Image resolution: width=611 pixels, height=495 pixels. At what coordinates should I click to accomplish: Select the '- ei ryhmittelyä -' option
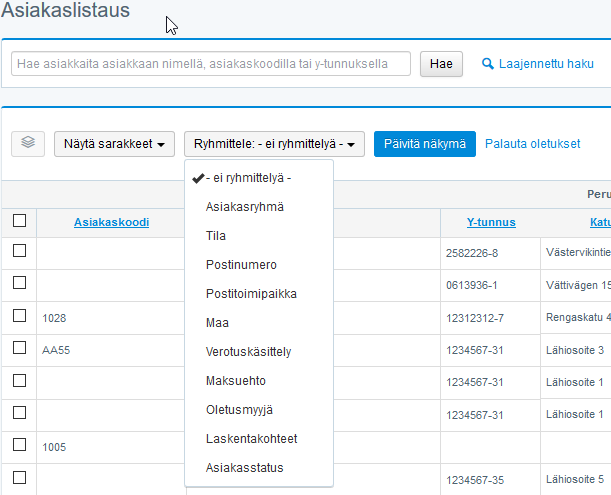[259, 178]
